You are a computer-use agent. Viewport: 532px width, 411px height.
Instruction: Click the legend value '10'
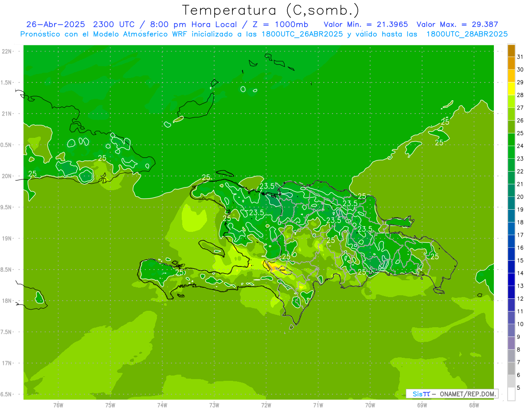point(520,324)
